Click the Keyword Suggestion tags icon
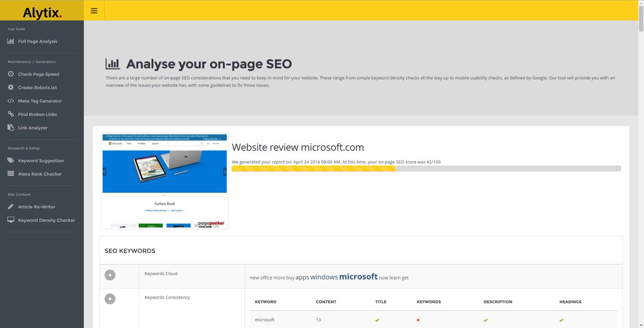Screen dimensions: 644x328 coord(11,160)
